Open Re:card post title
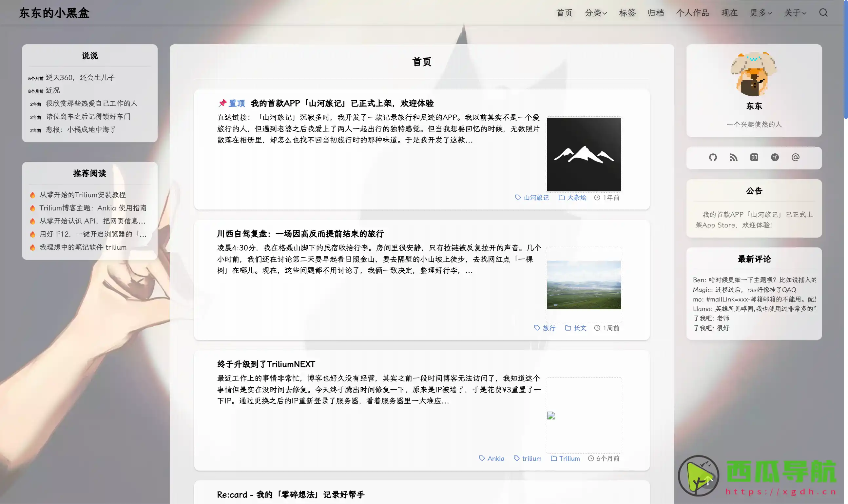The width and height of the screenshot is (848, 504). tap(291, 494)
